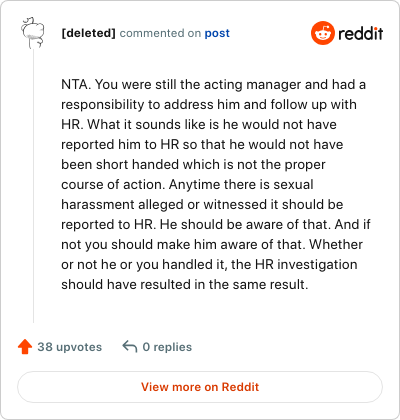Image resolution: width=400 pixels, height=420 pixels.
Task: Open the blue "post" link
Action: point(217,33)
